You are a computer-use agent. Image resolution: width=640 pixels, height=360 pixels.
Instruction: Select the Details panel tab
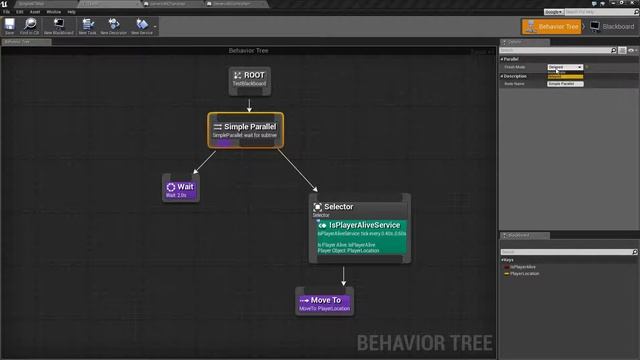[524, 42]
